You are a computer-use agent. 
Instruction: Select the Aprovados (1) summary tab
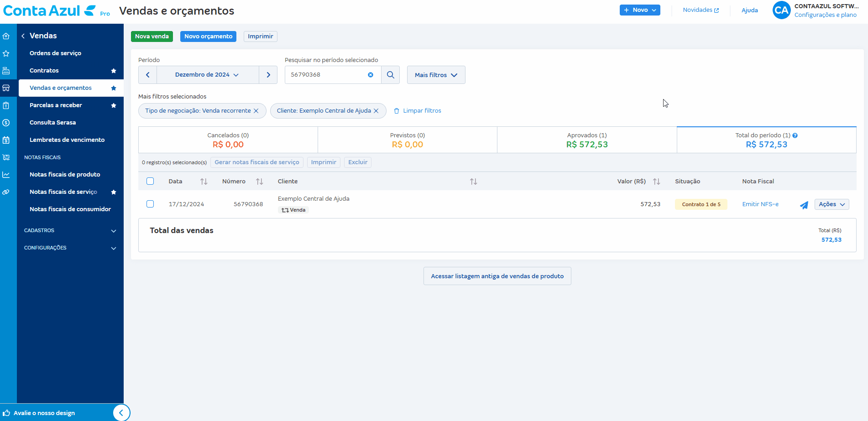click(x=587, y=140)
